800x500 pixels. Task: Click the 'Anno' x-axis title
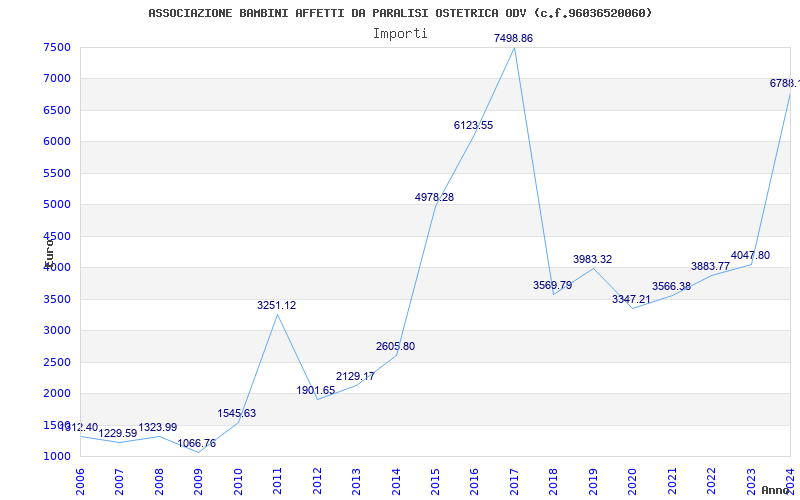(x=776, y=490)
